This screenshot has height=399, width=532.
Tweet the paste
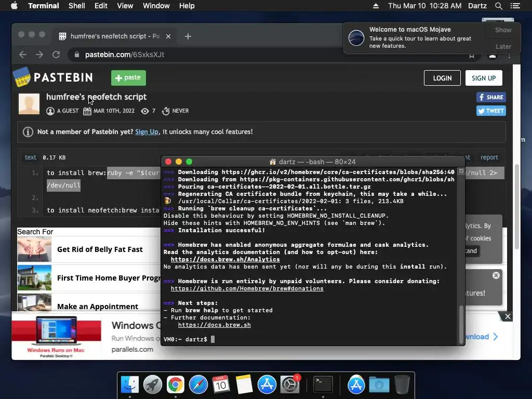click(x=491, y=111)
